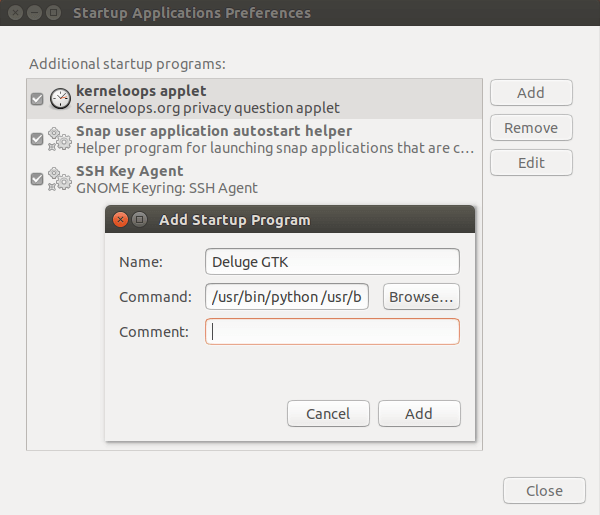This screenshot has height=515, width=600.
Task: Minimize the Startup Applications Preferences window
Action: coord(34,14)
